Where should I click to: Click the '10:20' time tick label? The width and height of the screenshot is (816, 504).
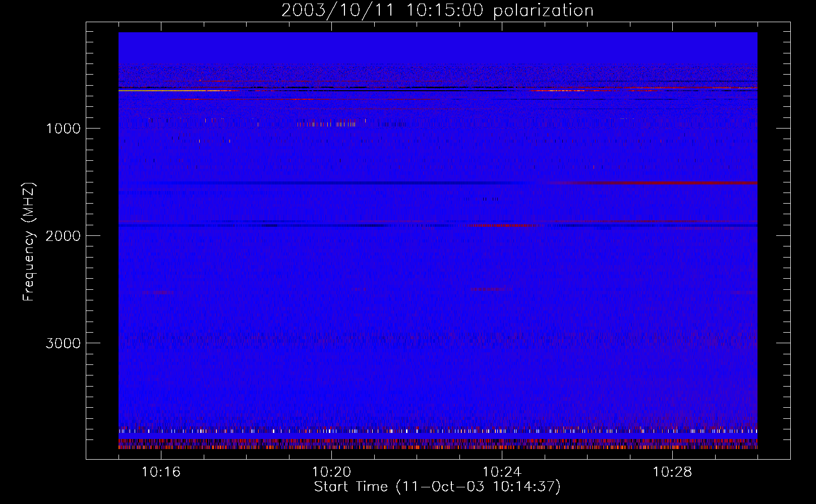coord(331,472)
